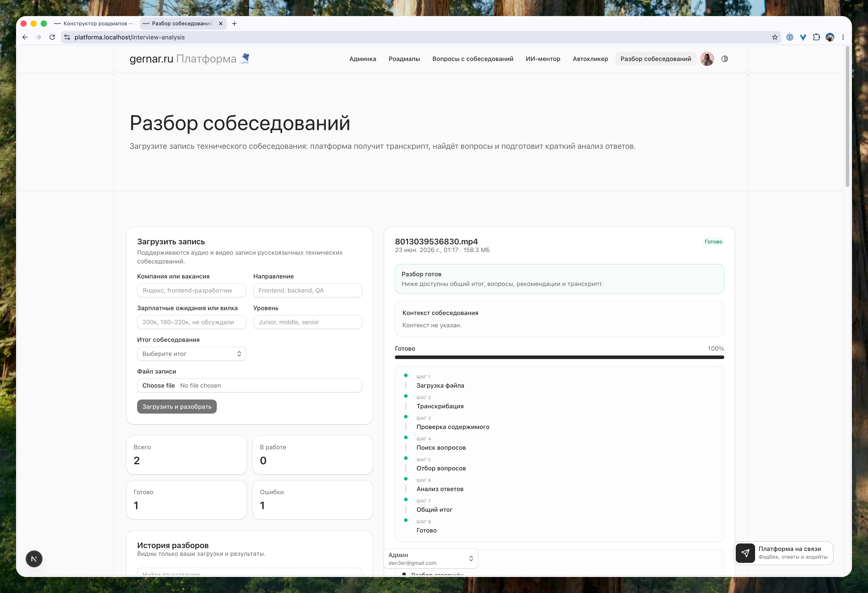
Task: Click file name 8013039536830.mp4
Action: (x=436, y=242)
